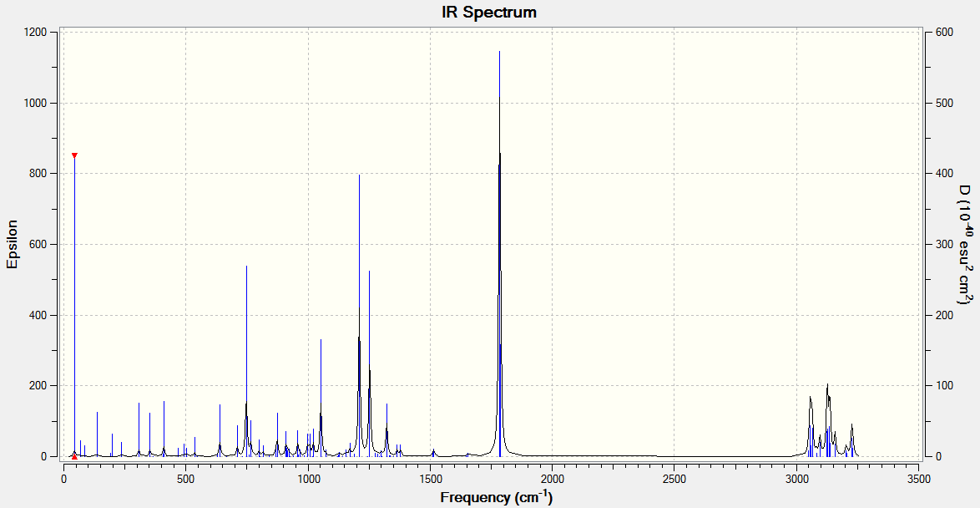Click the Frequency (cm-1) axis label
Viewport: 980px width, 508px height.
[496, 497]
